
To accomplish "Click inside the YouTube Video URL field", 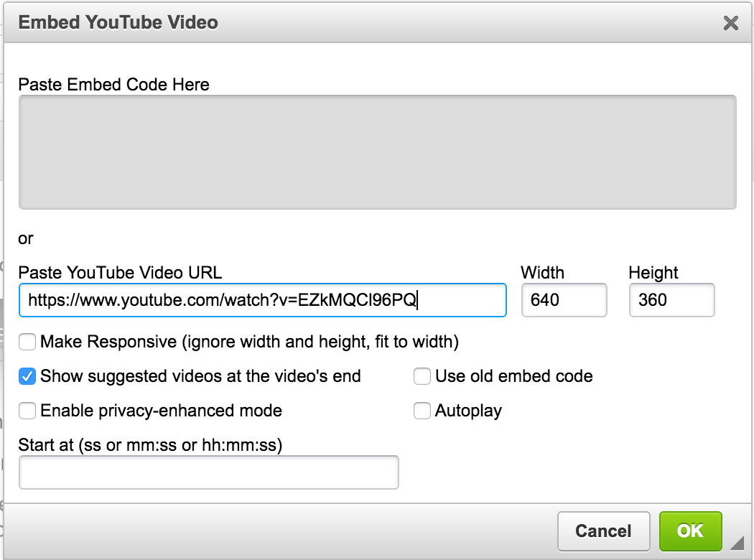I will 262,300.
